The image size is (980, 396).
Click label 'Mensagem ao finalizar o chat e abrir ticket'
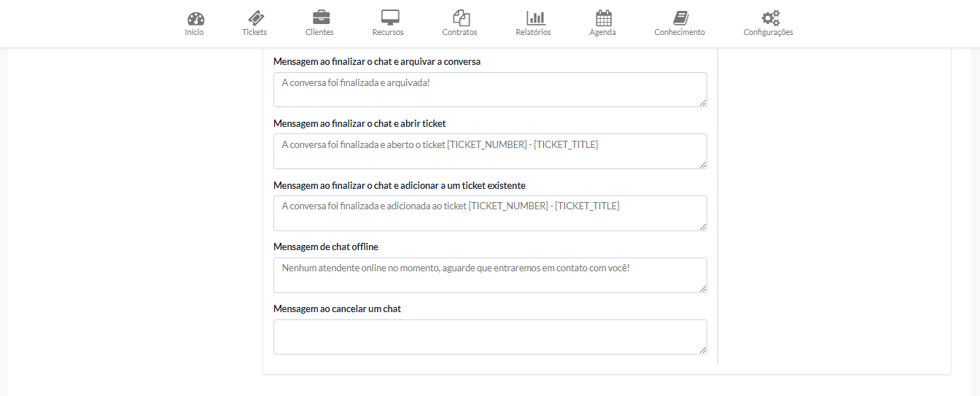pyautogui.click(x=359, y=123)
